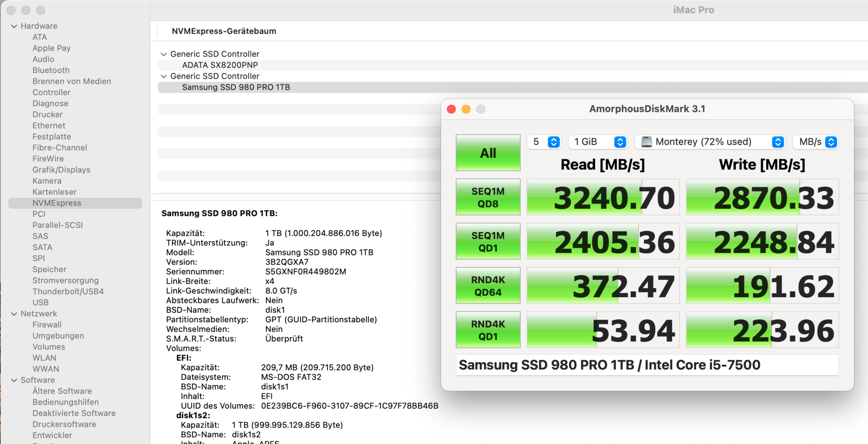Viewport: 868px width, 444px height.
Task: Change the MB/s unit selector
Action: (816, 142)
